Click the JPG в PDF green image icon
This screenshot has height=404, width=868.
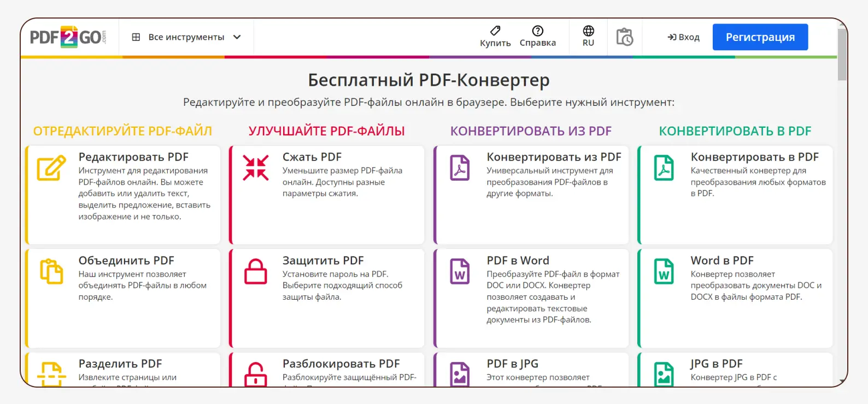point(664,375)
